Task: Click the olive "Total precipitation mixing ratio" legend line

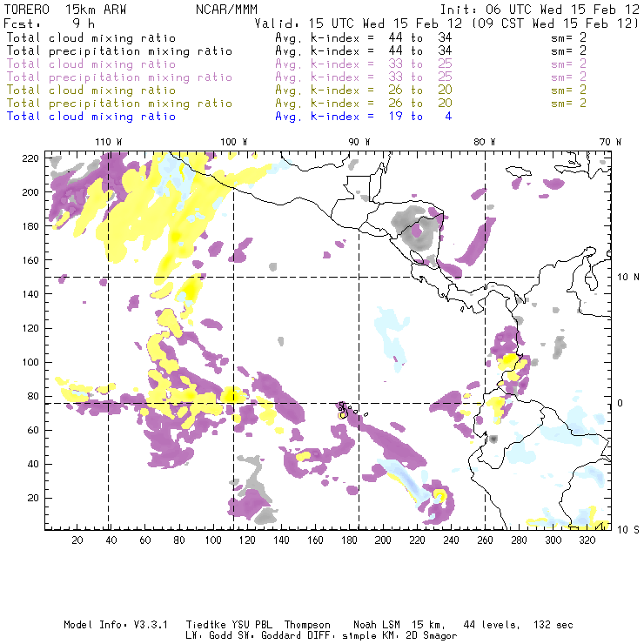Action: 119,104
